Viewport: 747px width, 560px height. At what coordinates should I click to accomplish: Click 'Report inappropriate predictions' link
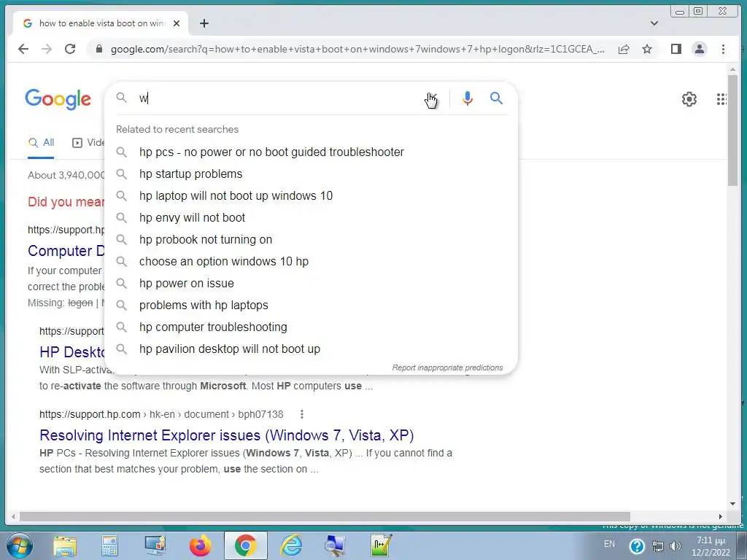click(447, 367)
